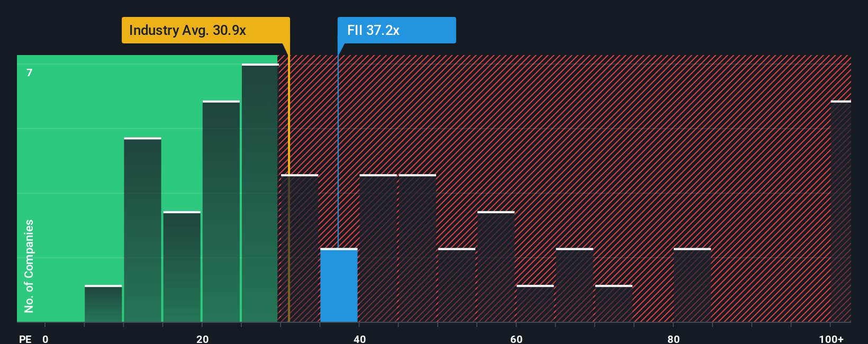Click the green bar in the 10-15 PE range

[142, 230]
